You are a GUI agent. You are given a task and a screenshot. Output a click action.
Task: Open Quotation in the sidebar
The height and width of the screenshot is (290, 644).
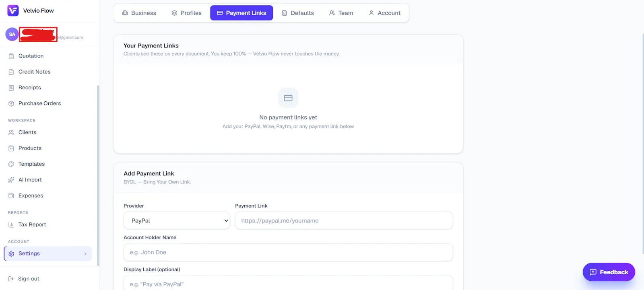click(48, 56)
